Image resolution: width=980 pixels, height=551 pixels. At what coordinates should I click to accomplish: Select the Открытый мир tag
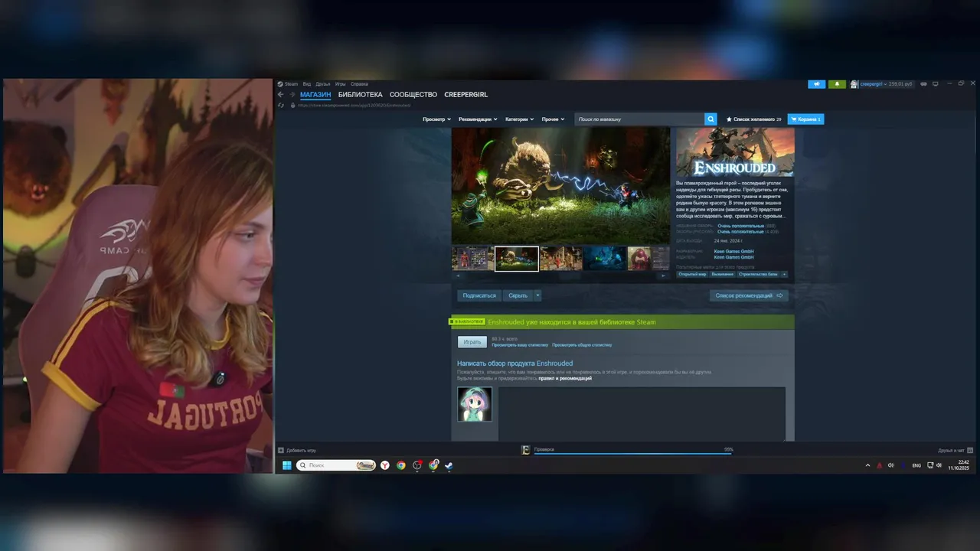(692, 274)
